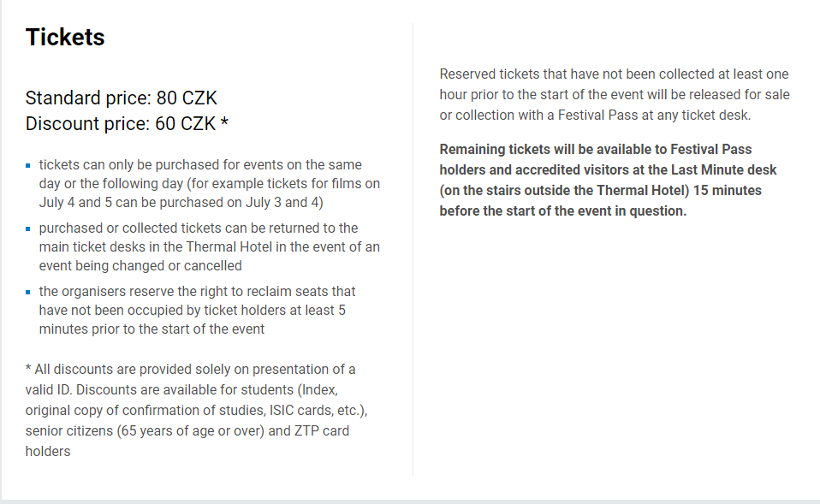
Task: Click bullet marker beside 'purchased or collected tickets'
Action: pos(29,228)
